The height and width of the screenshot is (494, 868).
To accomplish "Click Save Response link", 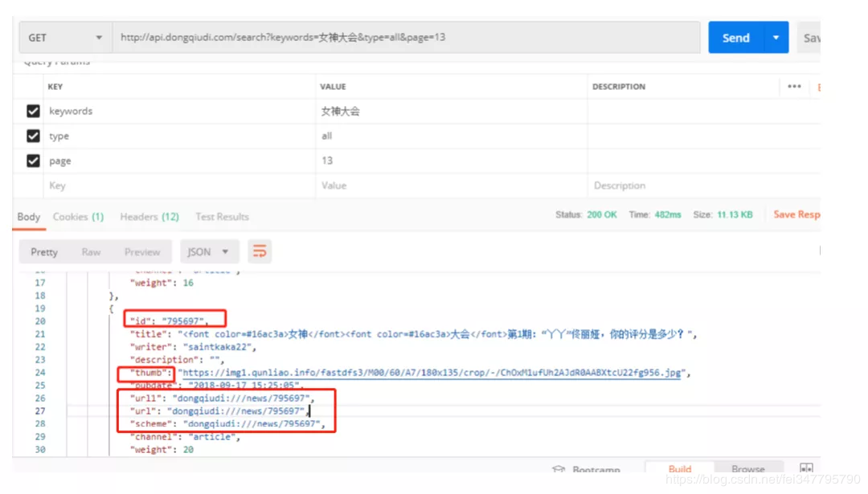I will (796, 214).
